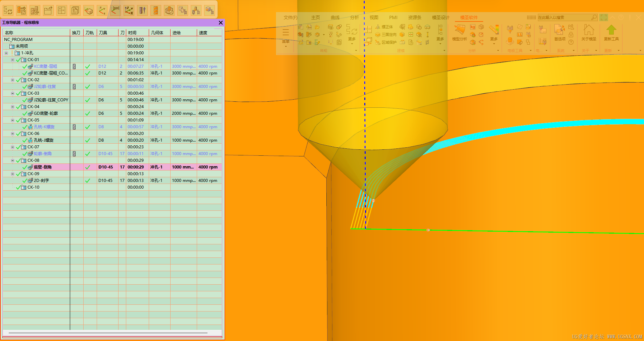Select the 孔铣-J螺旋 operation
644x341 pixels.
point(44,140)
